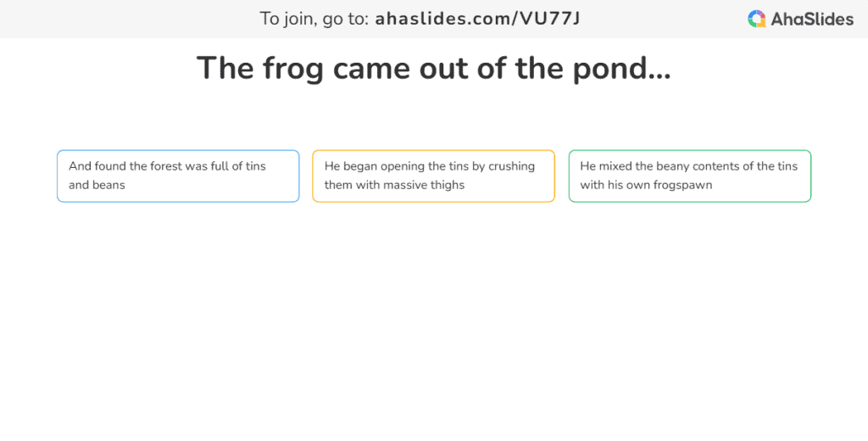Click "with his own frogspawn" text line
Viewport: 868px width, 441px height.
click(646, 185)
